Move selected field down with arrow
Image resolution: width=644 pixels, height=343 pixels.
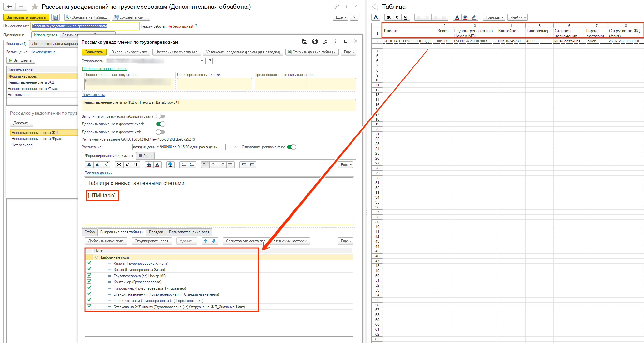(214, 241)
